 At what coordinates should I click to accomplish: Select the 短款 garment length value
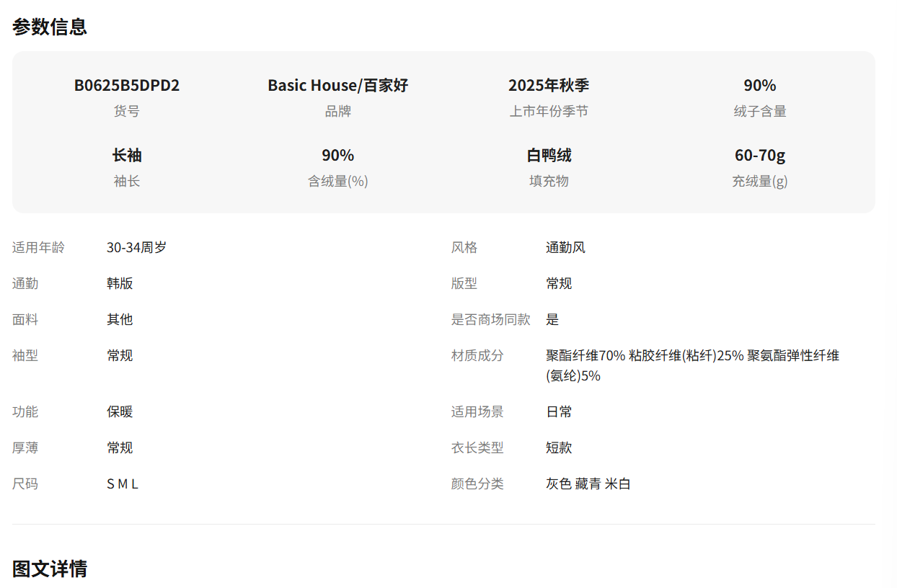click(x=559, y=447)
